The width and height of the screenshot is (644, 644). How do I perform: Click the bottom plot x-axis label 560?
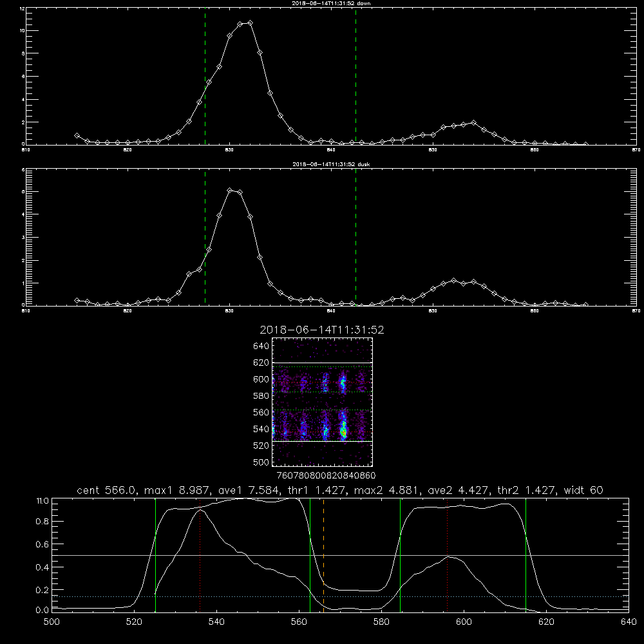click(299, 622)
